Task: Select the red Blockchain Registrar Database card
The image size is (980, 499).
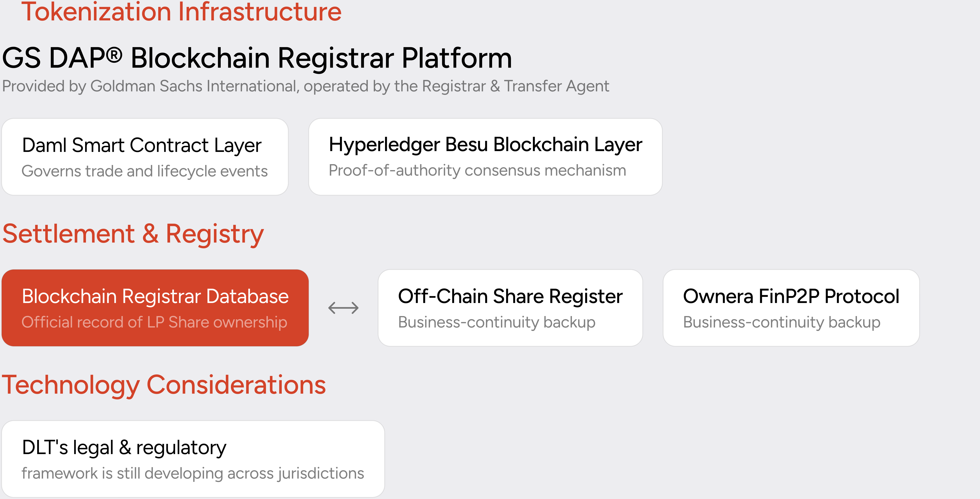Action: (x=155, y=308)
